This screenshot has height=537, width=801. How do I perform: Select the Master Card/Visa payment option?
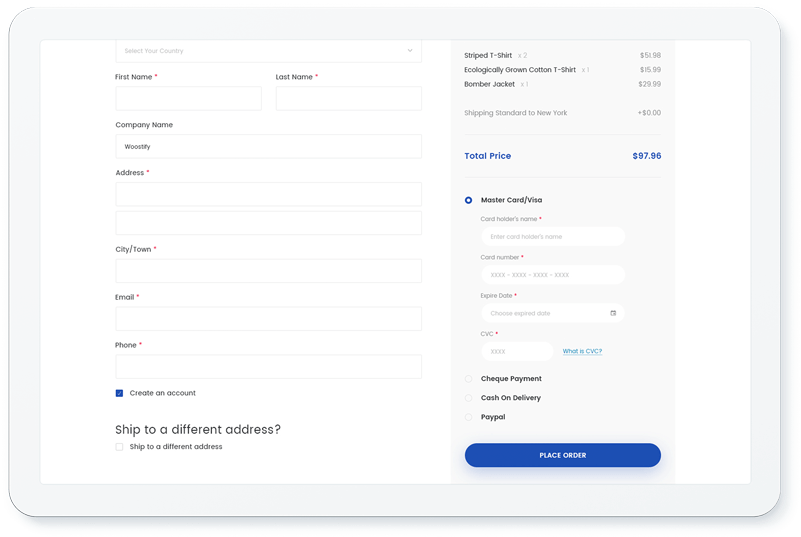click(x=468, y=200)
